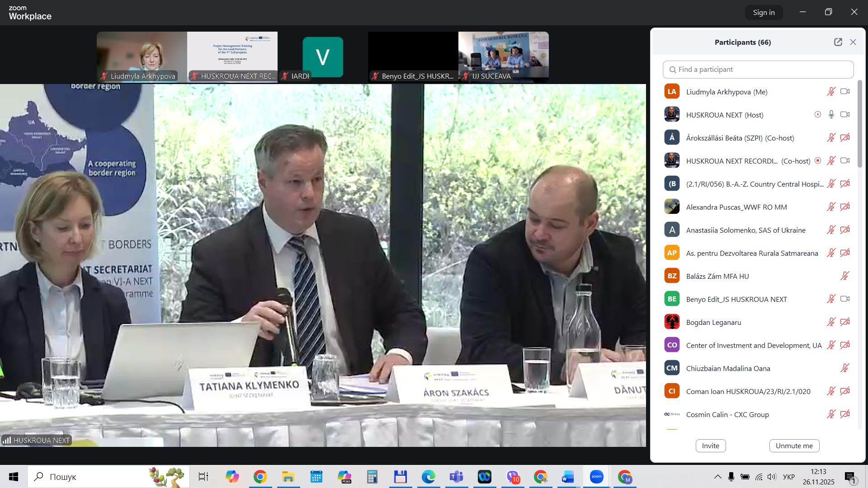Toggle microphone icon for Liudmyla Arkhypova (Me)
This screenshot has width=868, height=488.
pos(831,92)
